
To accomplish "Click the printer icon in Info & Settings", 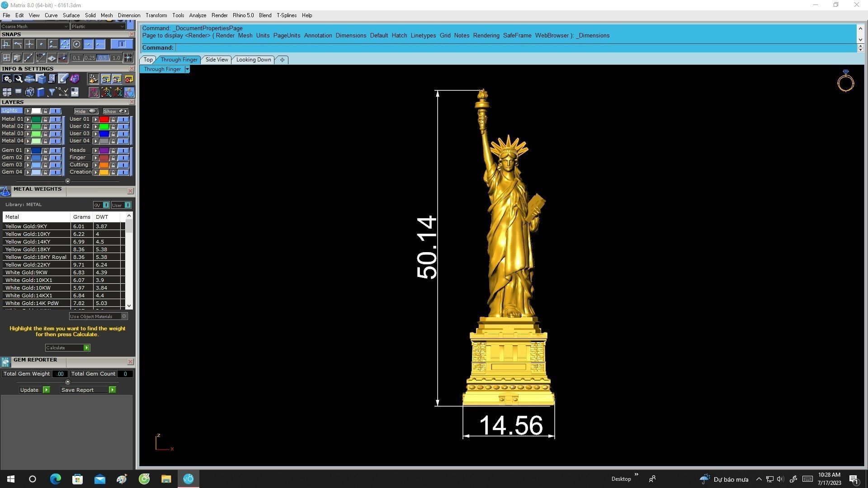I will 29,79.
